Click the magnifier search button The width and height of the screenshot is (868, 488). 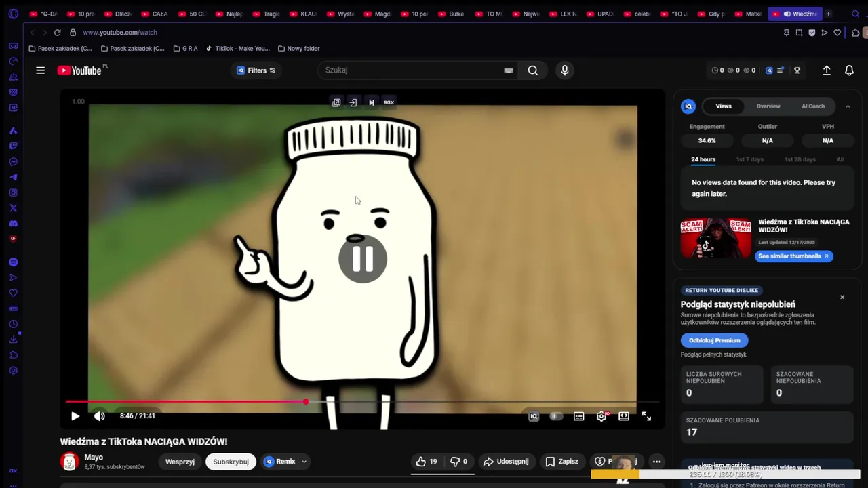point(533,70)
